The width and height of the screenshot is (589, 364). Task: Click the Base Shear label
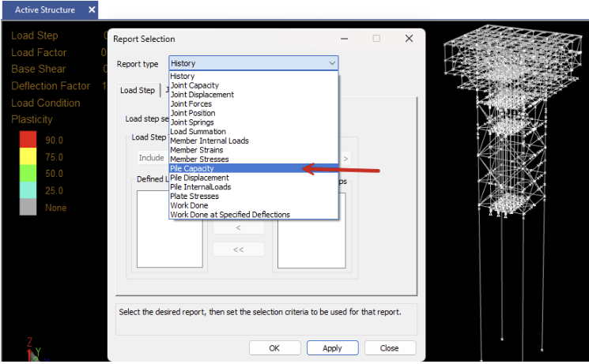click(x=38, y=69)
